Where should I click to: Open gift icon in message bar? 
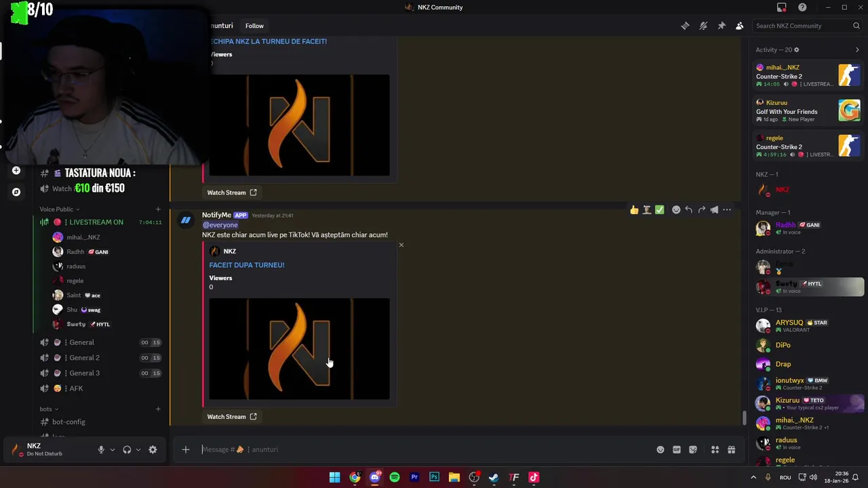click(732, 449)
